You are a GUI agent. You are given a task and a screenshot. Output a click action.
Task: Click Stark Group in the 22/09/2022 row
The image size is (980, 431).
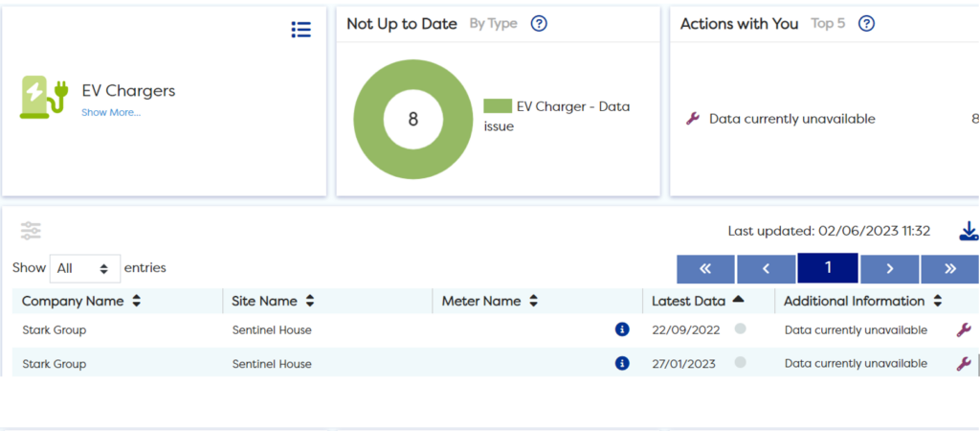point(55,329)
